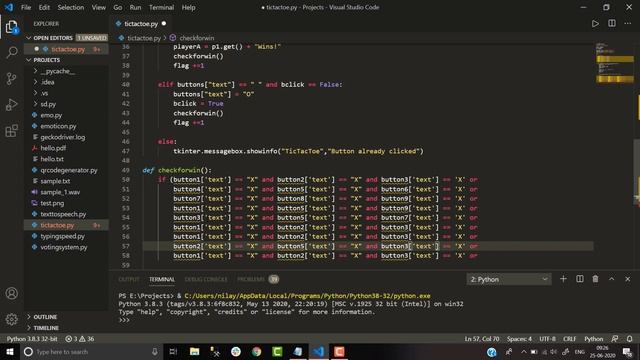Image resolution: width=640 pixels, height=360 pixels.
Task: Click the VS Code taskbar icon
Action: click(x=318, y=351)
